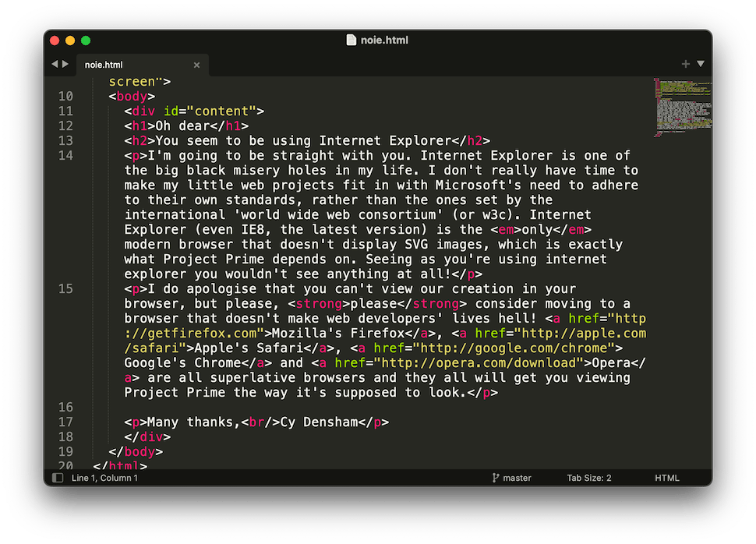
Task: Click line number 12 in gutter
Action: [65, 126]
